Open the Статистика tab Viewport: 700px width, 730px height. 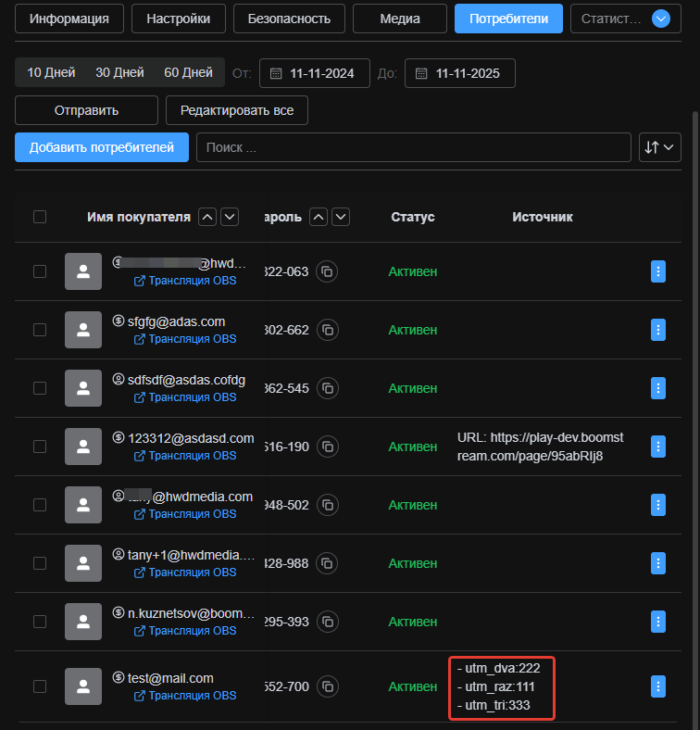pos(610,19)
